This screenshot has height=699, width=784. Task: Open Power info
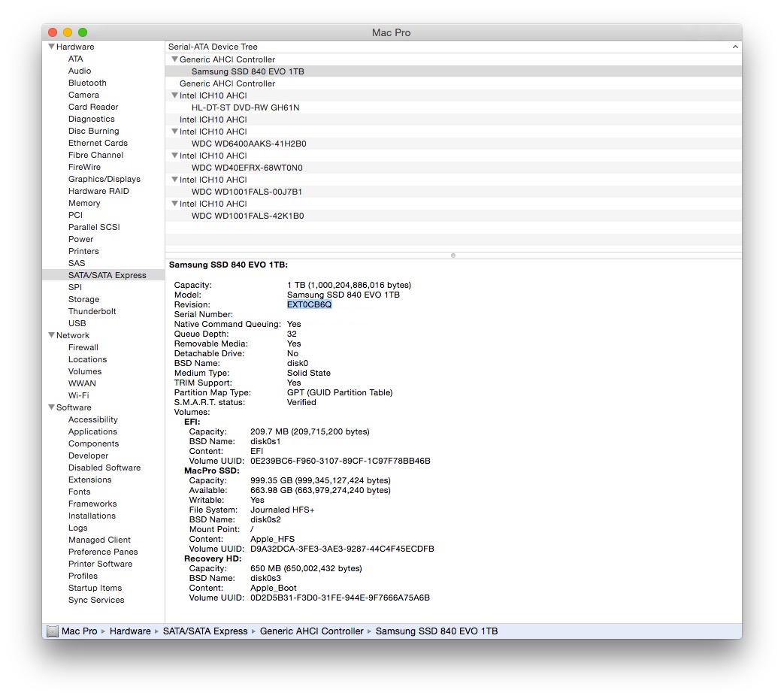coord(81,238)
